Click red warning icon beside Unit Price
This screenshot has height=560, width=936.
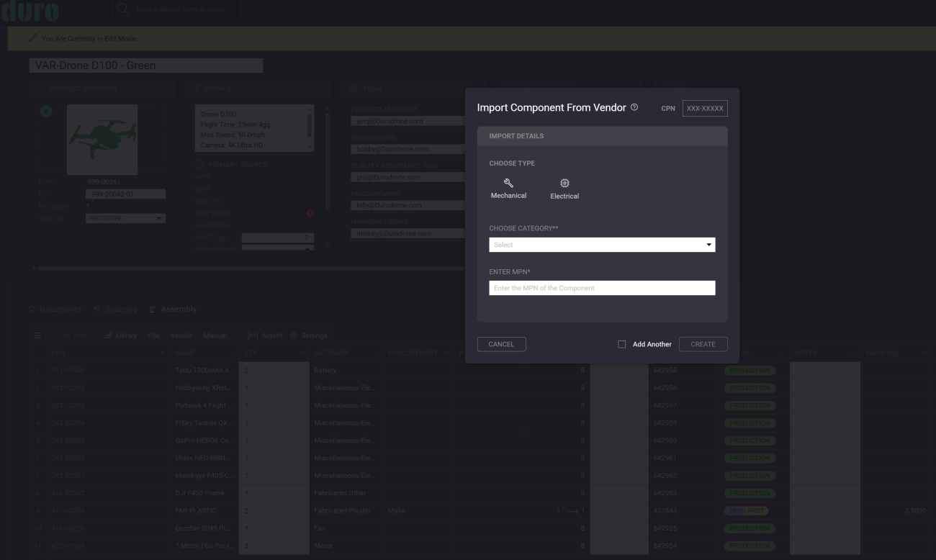(310, 213)
